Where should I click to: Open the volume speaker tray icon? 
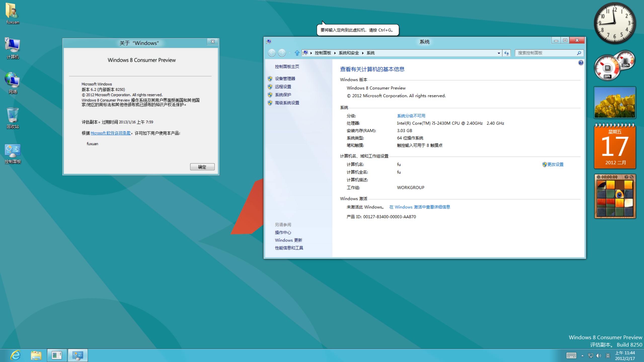coord(599,355)
